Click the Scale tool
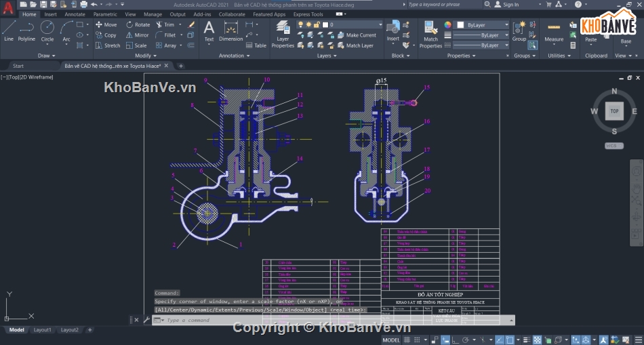 coord(136,45)
